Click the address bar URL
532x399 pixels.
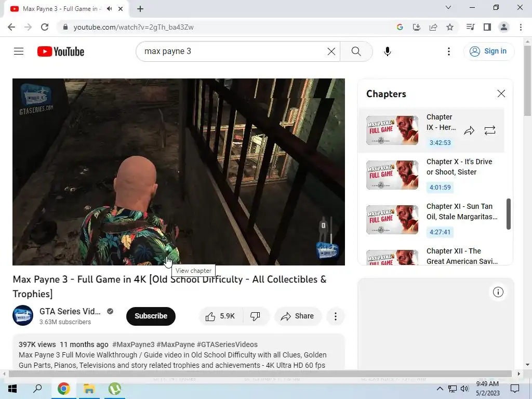coord(134,27)
